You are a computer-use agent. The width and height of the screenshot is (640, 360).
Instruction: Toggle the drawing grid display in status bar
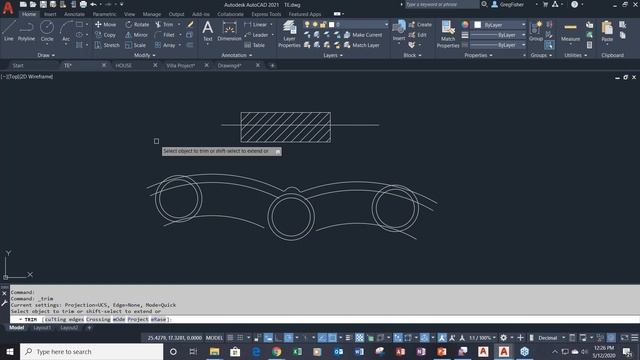pos(230,338)
